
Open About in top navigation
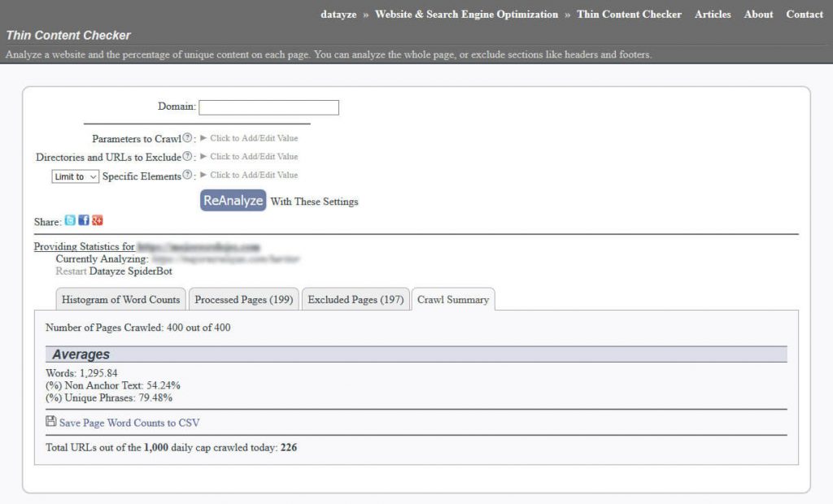(759, 15)
